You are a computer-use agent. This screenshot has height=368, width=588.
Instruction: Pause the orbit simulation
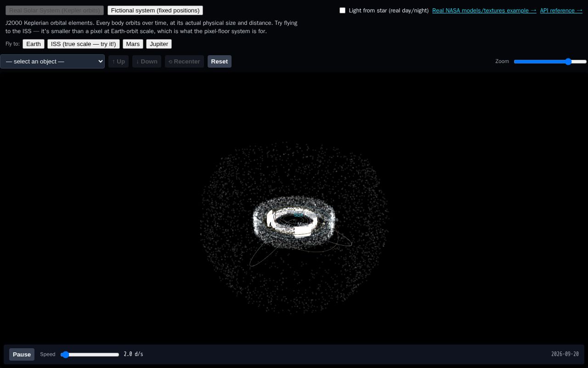click(22, 354)
